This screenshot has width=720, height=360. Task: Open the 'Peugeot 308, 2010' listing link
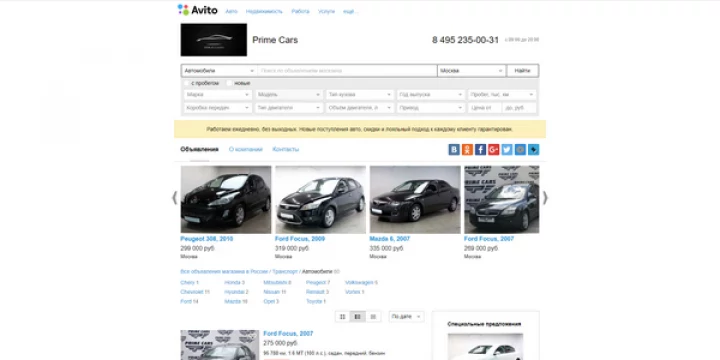pyautogui.click(x=207, y=239)
